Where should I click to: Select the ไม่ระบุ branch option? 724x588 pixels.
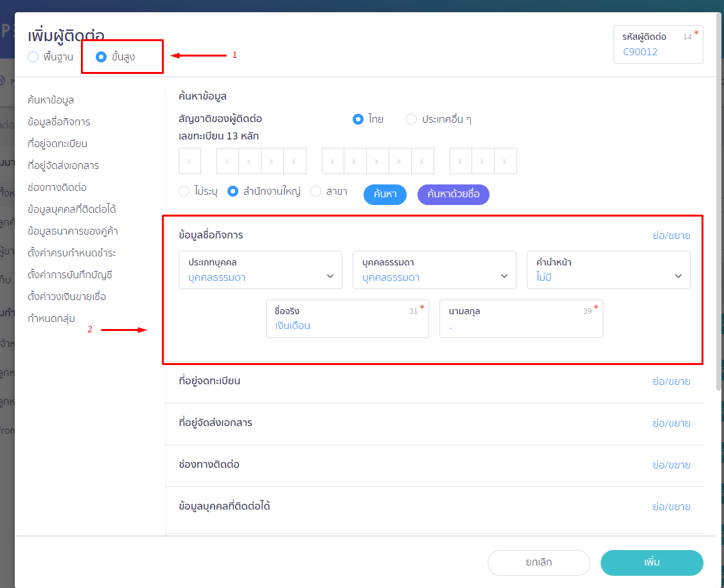coord(184,192)
